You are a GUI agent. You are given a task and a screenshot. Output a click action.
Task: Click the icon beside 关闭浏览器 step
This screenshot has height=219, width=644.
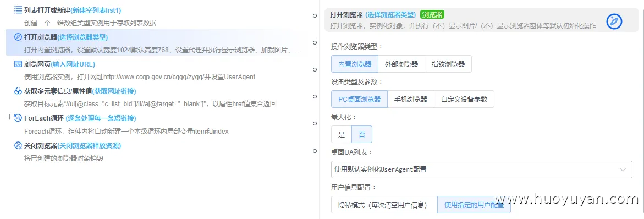click(x=18, y=145)
